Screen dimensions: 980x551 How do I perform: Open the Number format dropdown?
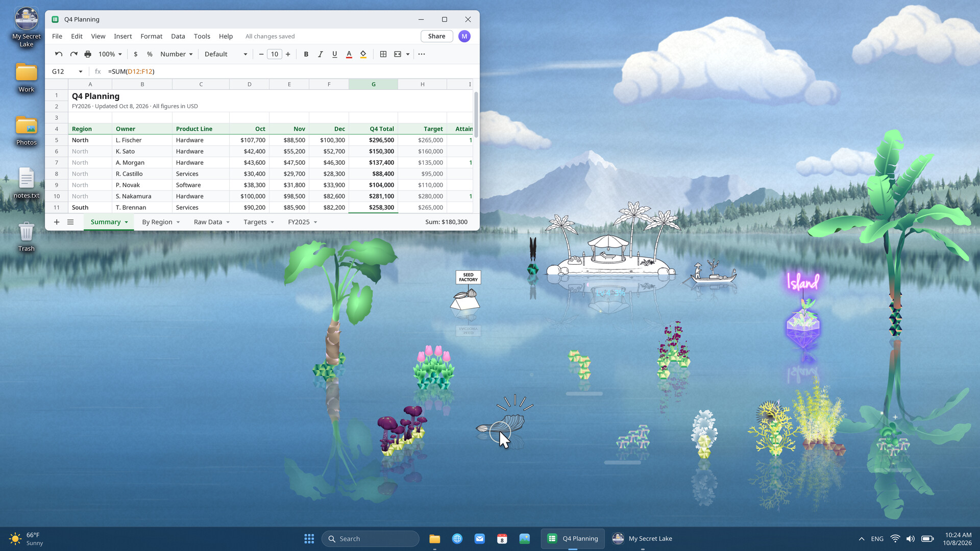point(176,54)
